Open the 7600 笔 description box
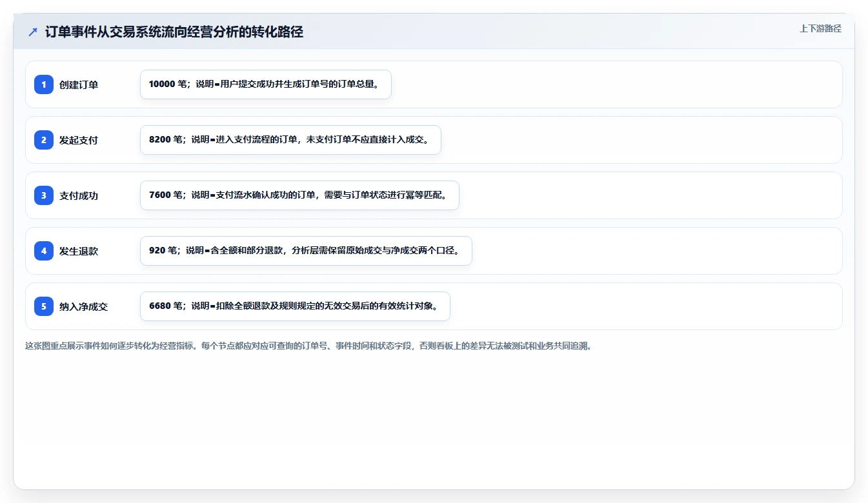This screenshot has height=503, width=868. 299,195
